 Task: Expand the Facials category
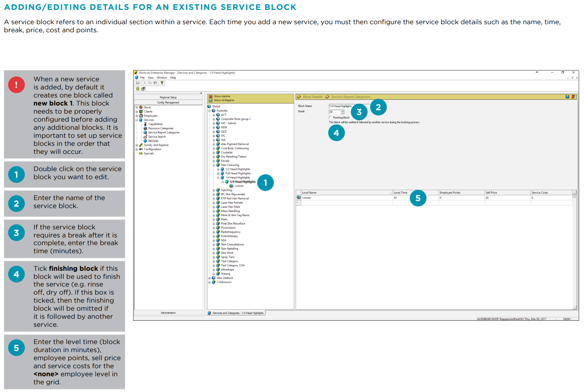pyautogui.click(x=214, y=161)
